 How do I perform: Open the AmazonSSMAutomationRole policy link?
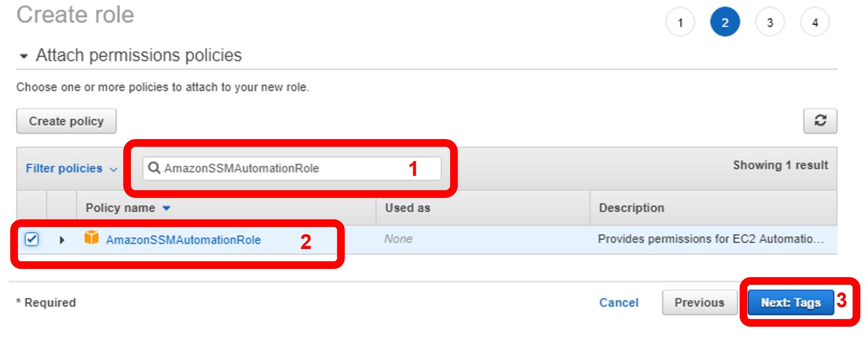click(183, 240)
